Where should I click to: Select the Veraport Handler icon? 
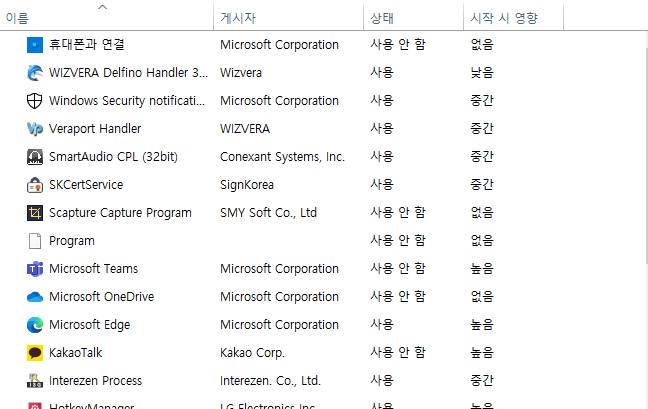pos(35,129)
